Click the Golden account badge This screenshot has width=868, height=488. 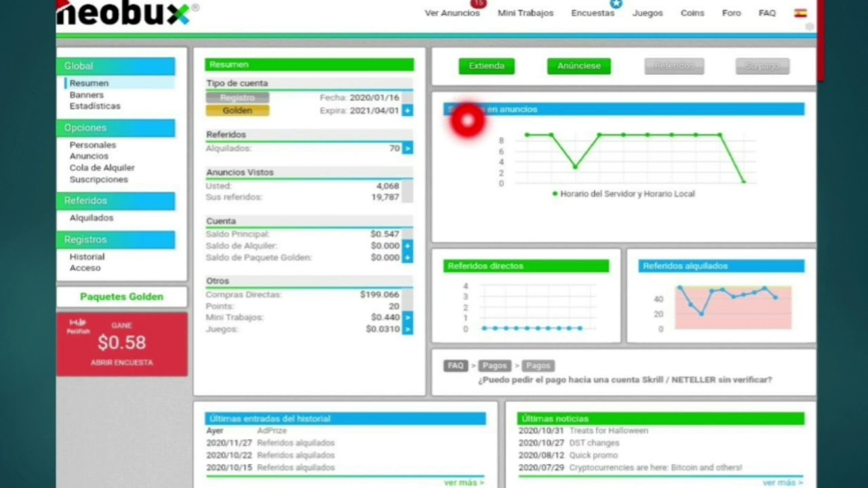pyautogui.click(x=237, y=110)
